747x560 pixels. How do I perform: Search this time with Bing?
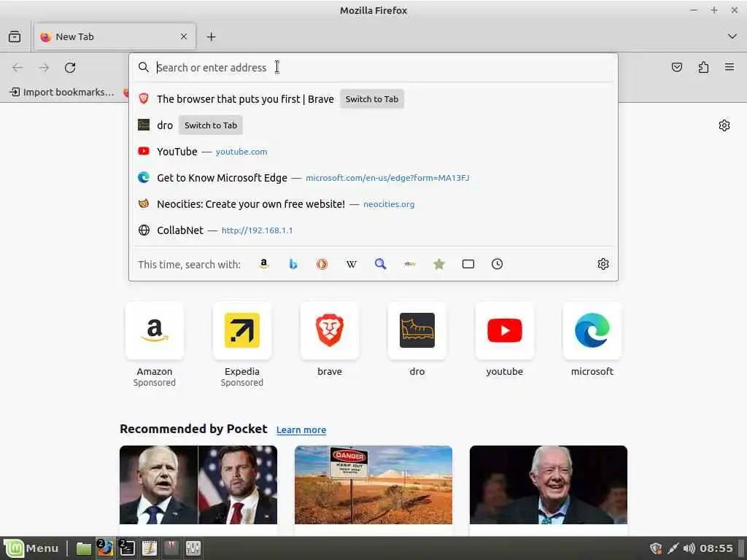293,264
